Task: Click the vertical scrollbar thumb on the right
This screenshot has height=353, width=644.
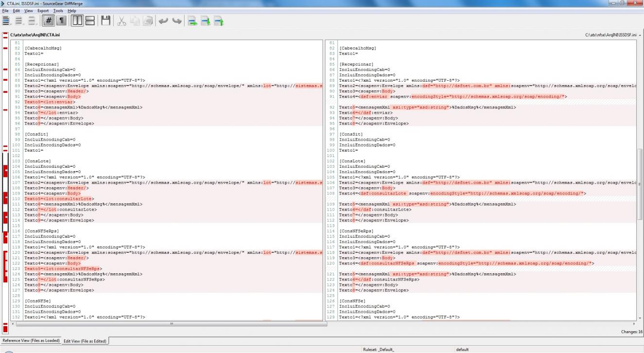Action: tap(640, 185)
